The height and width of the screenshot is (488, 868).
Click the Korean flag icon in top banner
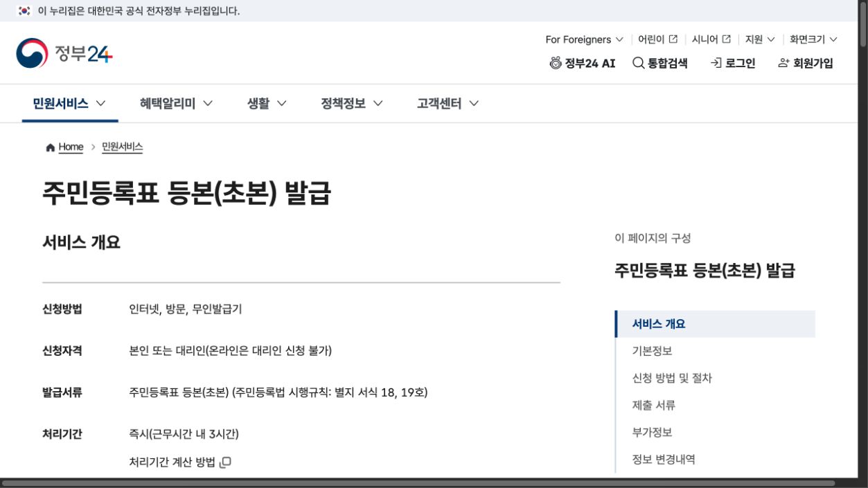[24, 11]
